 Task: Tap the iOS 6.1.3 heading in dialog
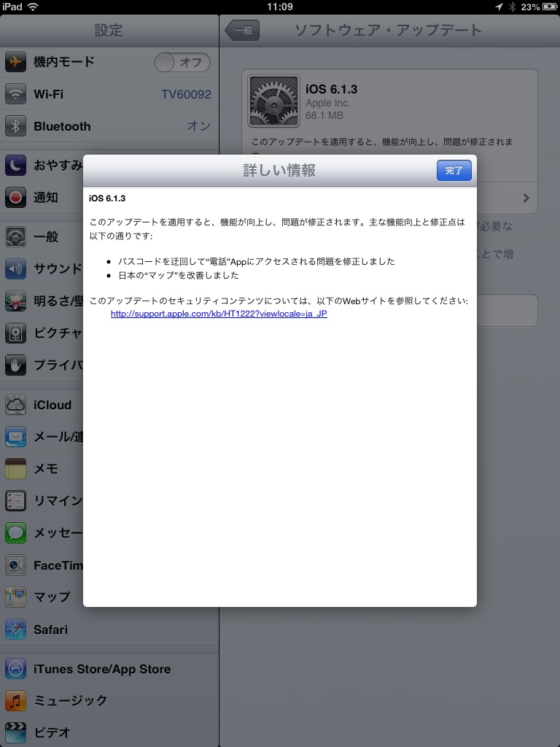107,198
